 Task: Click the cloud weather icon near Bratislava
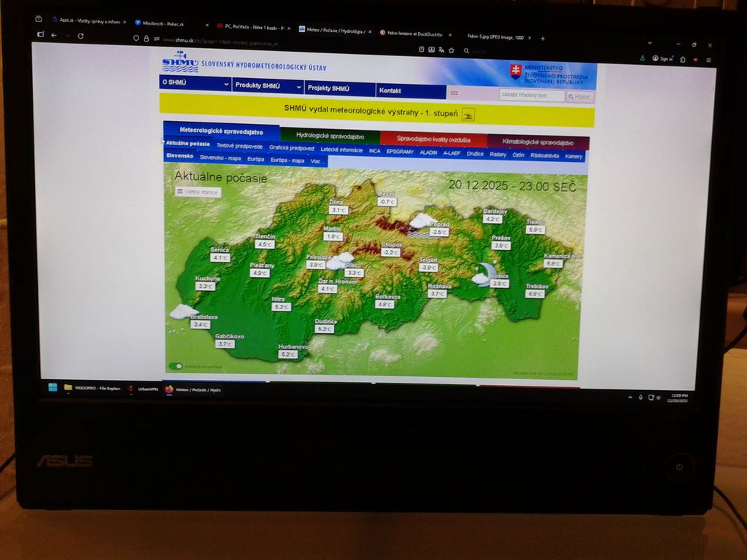[x=181, y=312]
